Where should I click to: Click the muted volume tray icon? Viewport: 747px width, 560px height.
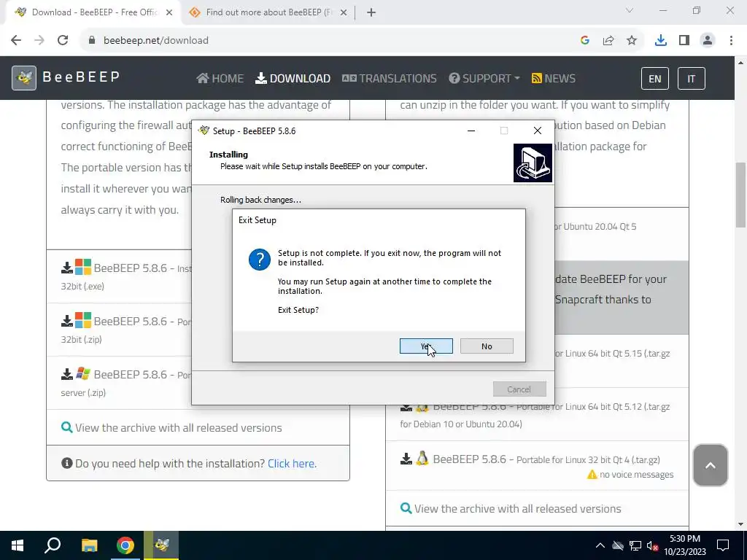coord(652,545)
